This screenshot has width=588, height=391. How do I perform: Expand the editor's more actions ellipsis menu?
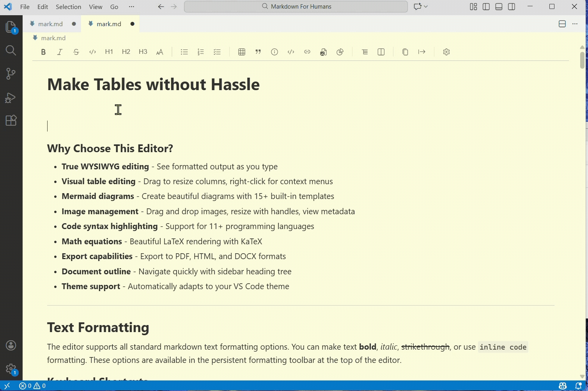pyautogui.click(x=575, y=24)
